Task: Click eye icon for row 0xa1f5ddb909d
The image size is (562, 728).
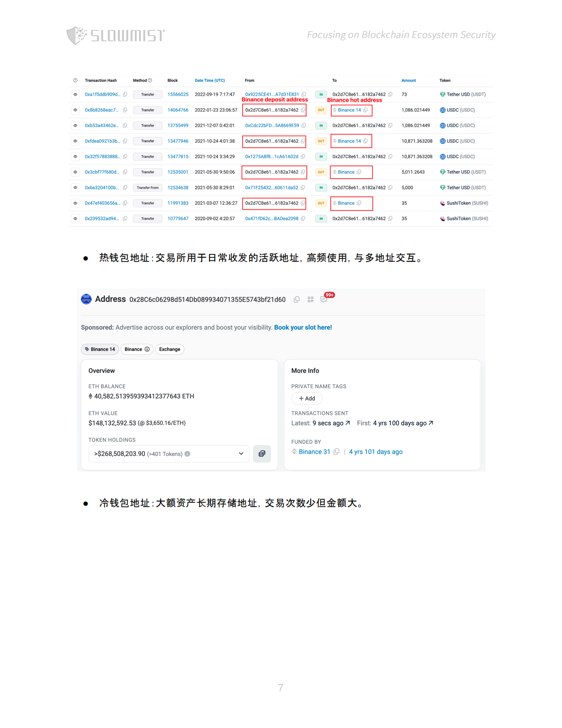Action: 75,94
